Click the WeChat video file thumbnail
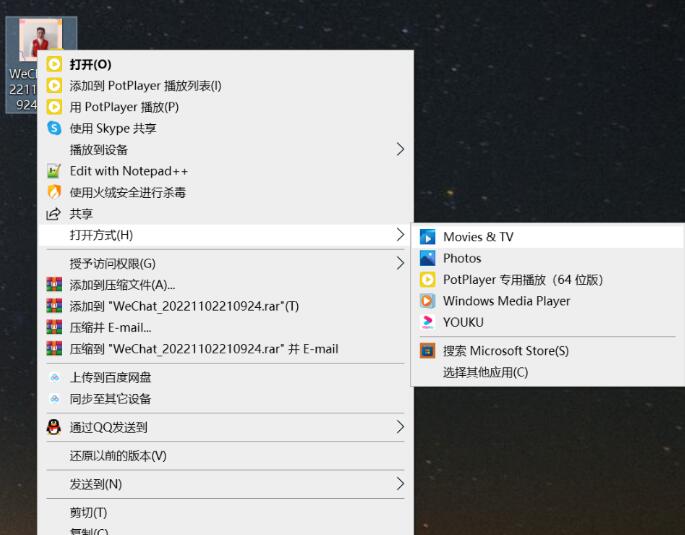Screen dimensions: 685x535 click(40, 42)
